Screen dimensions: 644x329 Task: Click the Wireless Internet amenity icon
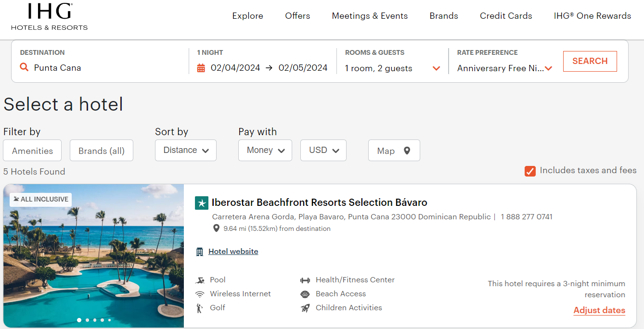pyautogui.click(x=200, y=293)
